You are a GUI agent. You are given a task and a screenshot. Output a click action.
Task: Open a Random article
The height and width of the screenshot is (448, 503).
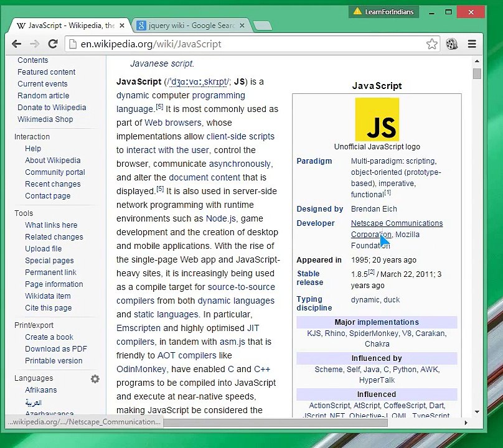tap(44, 96)
